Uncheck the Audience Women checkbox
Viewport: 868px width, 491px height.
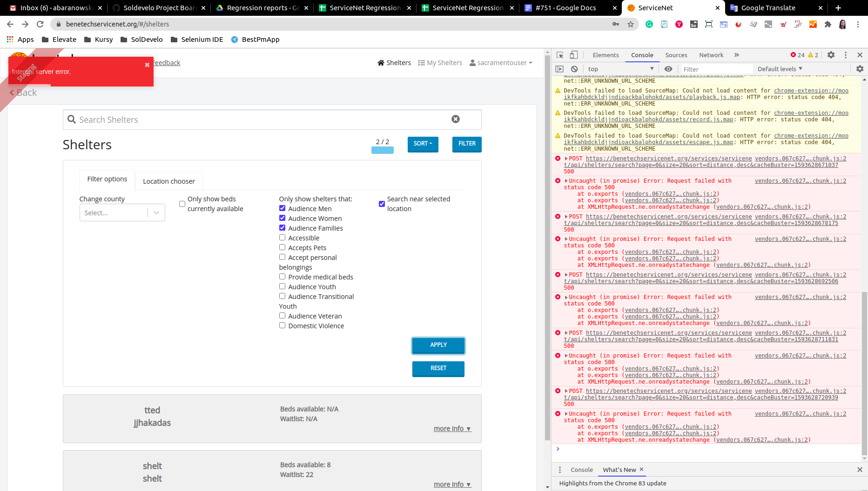coord(282,218)
